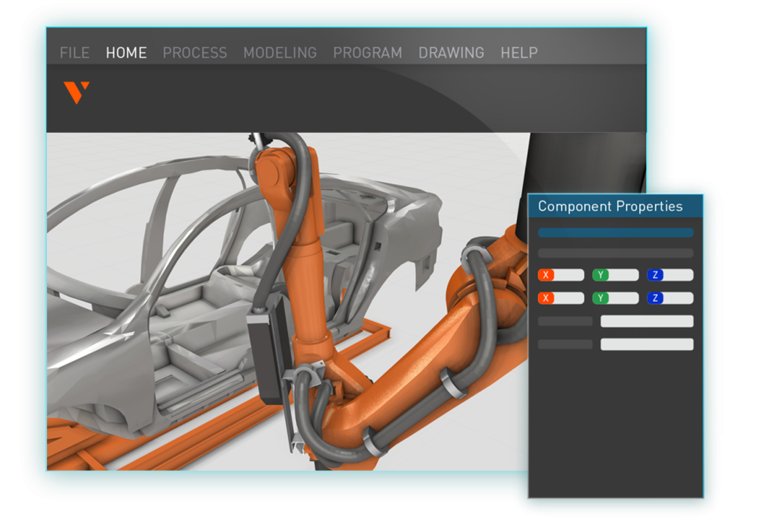Switch to the PROCESS tab
The image size is (764, 532).
coord(195,53)
